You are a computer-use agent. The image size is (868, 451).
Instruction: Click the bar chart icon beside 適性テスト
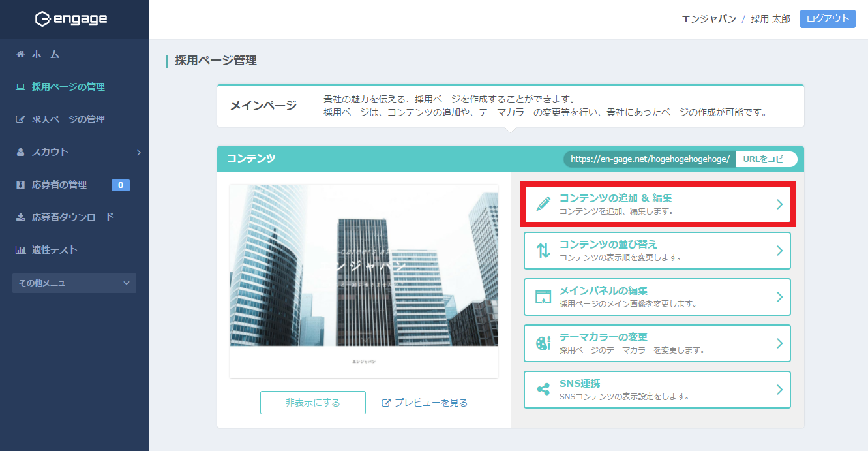click(20, 250)
